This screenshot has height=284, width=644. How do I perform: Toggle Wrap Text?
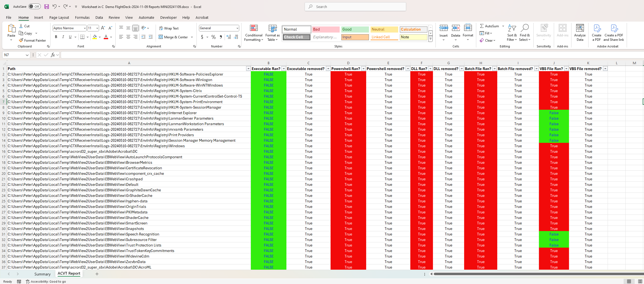[169, 28]
